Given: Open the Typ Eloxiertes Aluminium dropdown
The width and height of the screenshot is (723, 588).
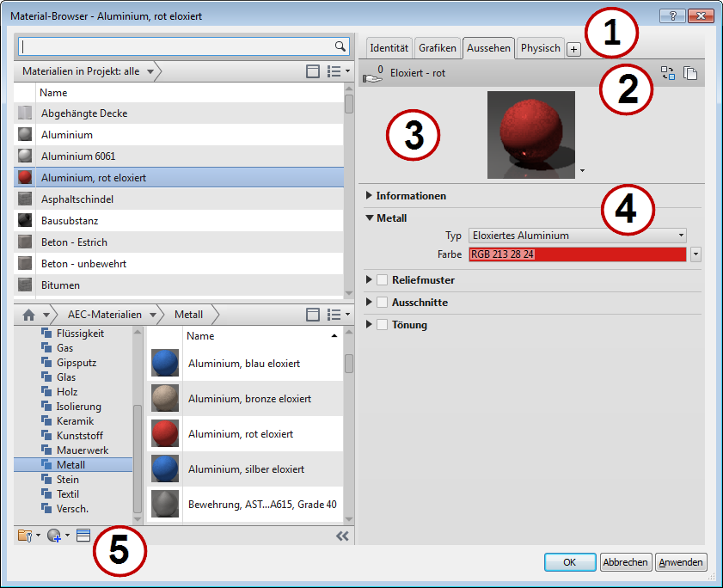Looking at the screenshot, I should coord(578,236).
